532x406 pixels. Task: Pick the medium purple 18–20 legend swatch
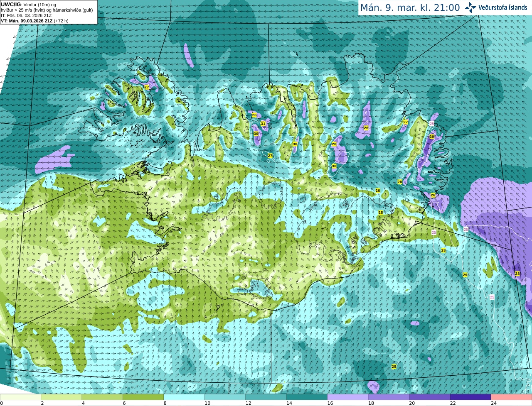point(389,397)
